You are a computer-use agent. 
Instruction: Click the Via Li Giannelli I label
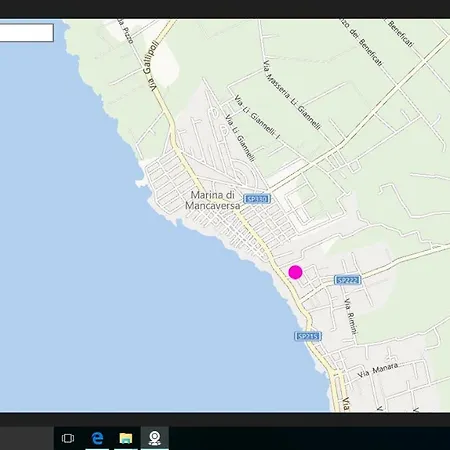tap(257, 117)
